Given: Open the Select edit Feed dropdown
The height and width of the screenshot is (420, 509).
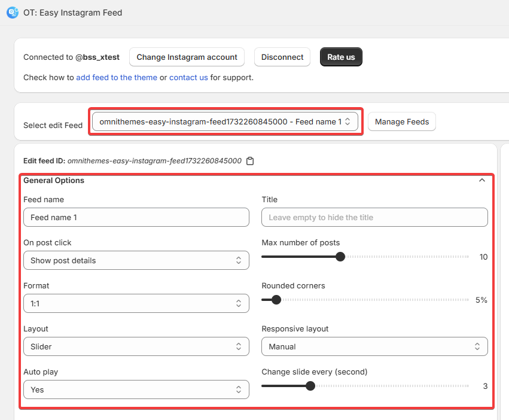Looking at the screenshot, I should pyautogui.click(x=225, y=121).
